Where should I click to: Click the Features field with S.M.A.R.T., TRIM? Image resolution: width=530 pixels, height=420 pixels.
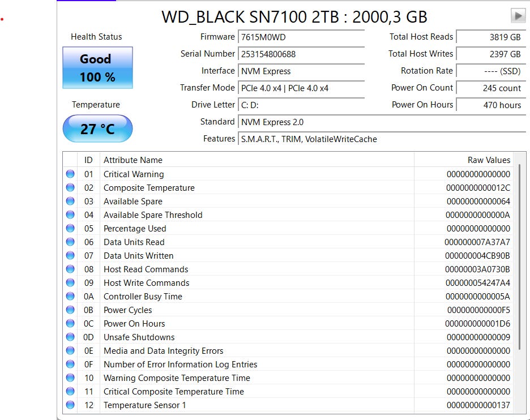point(382,139)
